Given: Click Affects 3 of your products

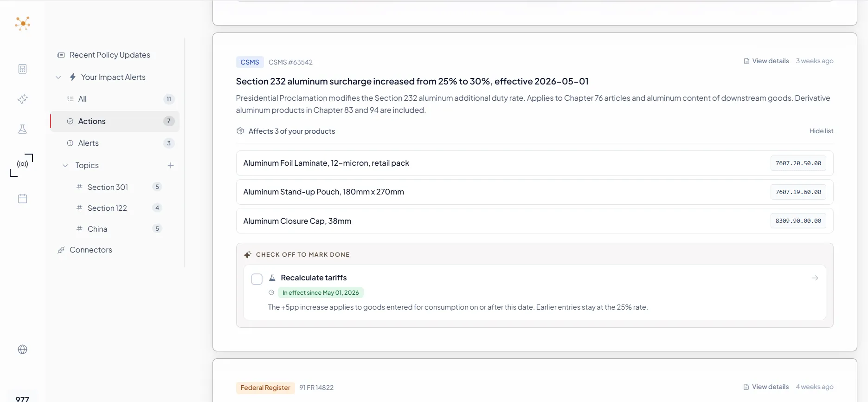Looking at the screenshot, I should click(291, 131).
